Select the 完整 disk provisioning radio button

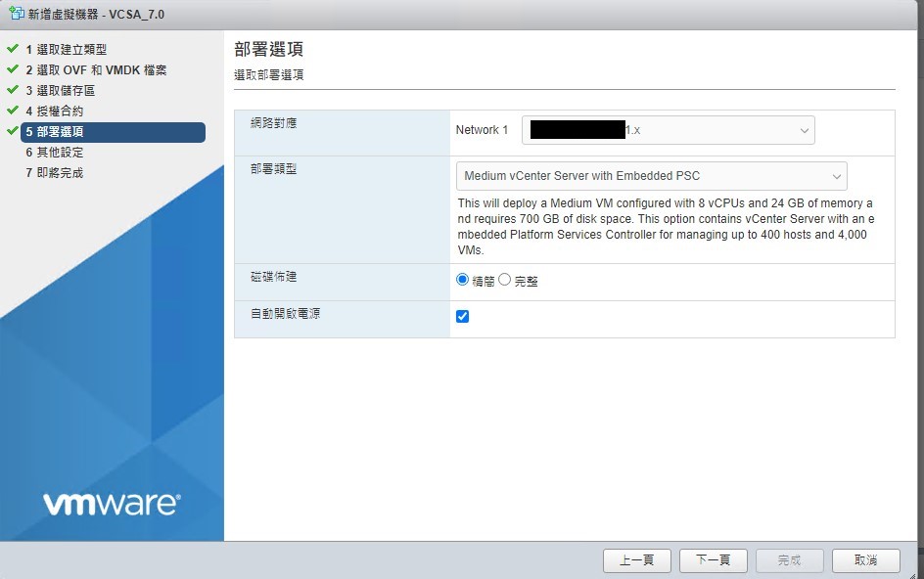504,280
